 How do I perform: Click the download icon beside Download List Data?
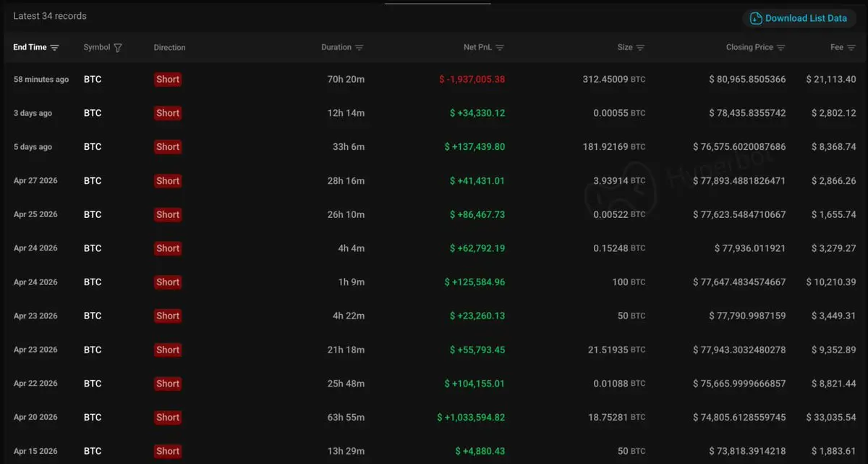coord(756,18)
